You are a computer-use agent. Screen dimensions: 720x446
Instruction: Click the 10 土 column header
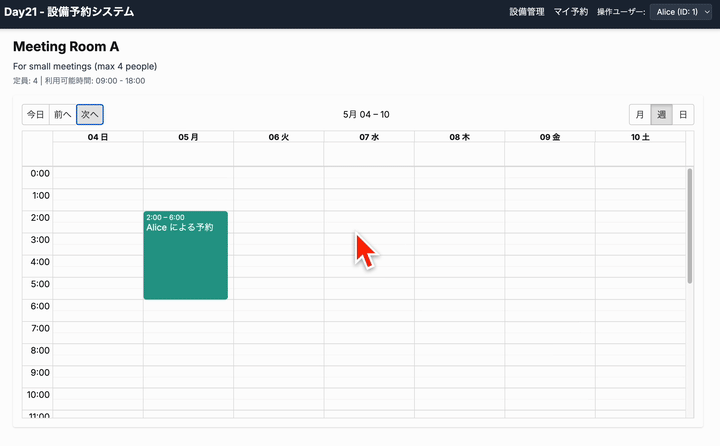tap(640, 137)
